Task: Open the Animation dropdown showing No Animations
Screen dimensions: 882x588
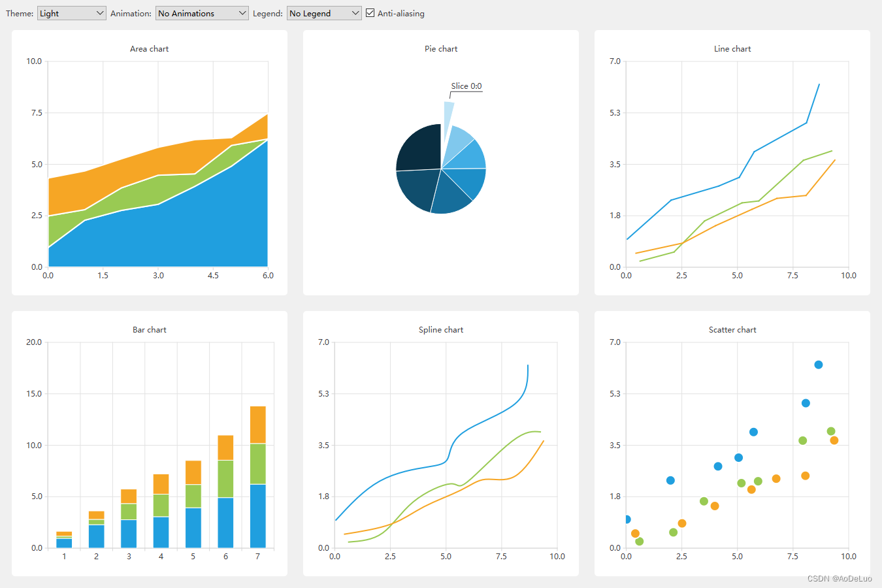Action: pos(202,13)
